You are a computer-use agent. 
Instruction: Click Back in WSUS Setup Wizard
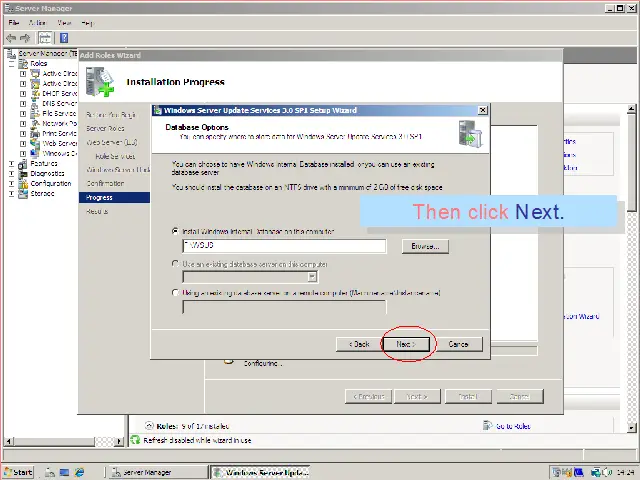click(359, 344)
